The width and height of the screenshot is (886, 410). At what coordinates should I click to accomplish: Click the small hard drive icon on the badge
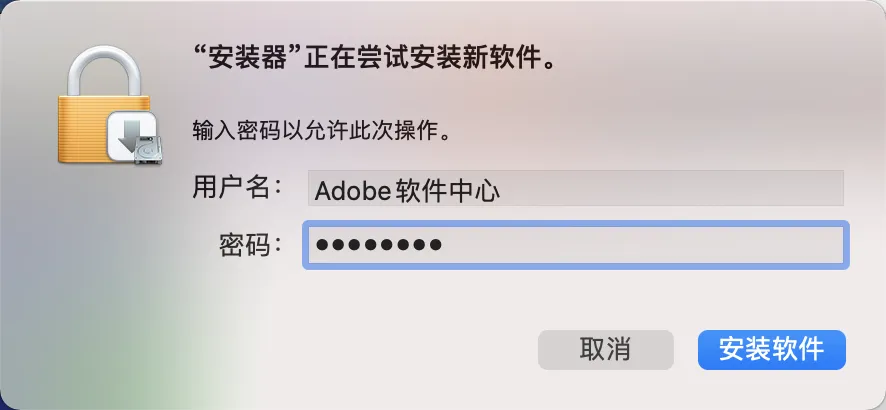[x=147, y=149]
